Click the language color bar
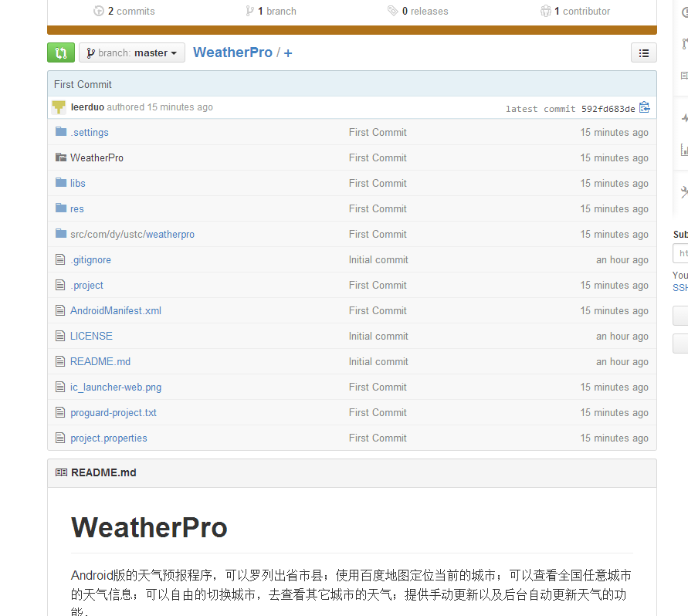 352,30
